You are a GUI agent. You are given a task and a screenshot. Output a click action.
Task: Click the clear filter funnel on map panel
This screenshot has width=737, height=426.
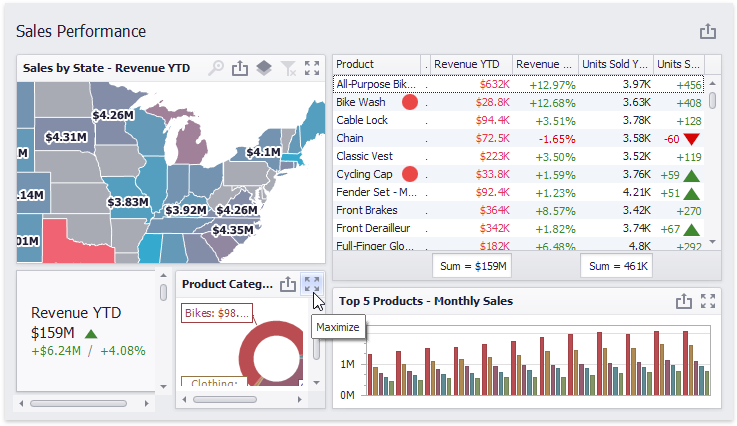coord(288,68)
